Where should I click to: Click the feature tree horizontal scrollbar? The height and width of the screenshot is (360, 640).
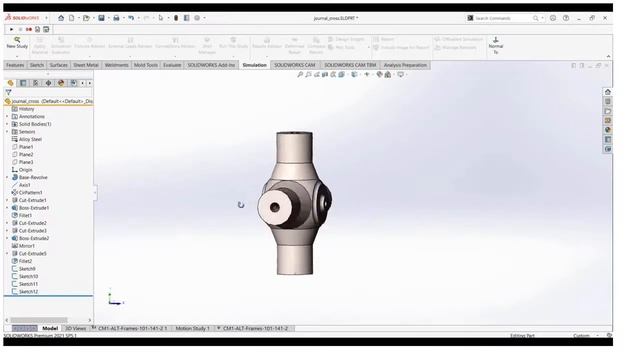pyautogui.click(x=39, y=320)
